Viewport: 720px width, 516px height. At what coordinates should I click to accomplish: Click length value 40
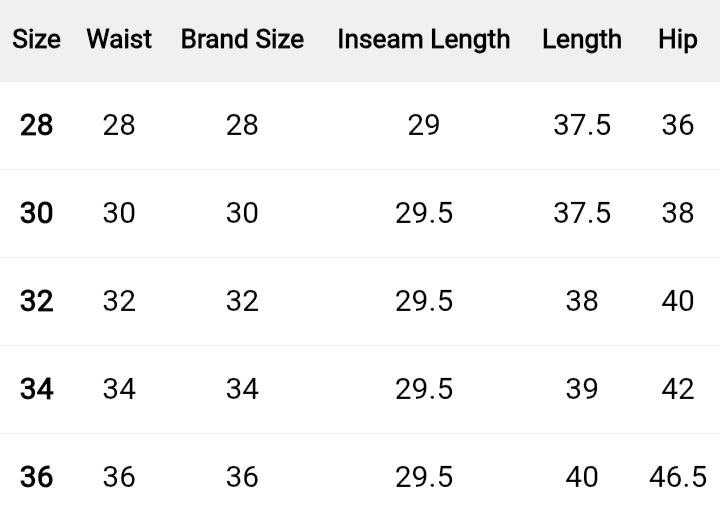pyautogui.click(x=582, y=477)
